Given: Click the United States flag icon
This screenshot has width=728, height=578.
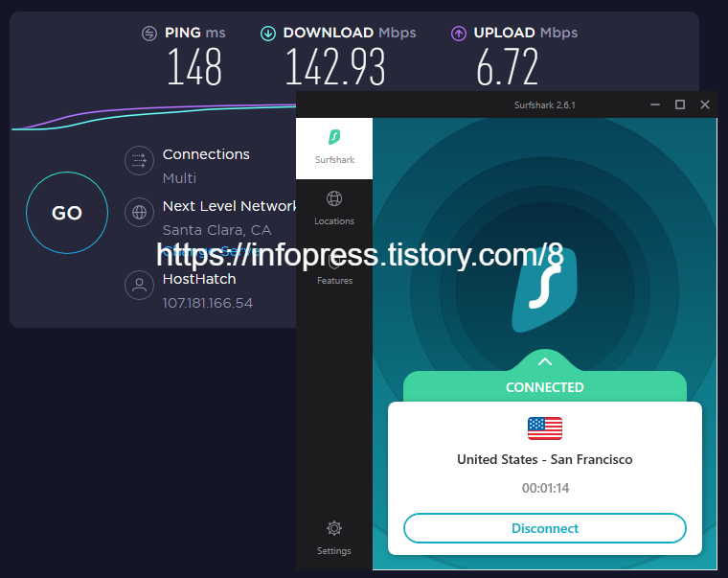Looking at the screenshot, I should [545, 428].
